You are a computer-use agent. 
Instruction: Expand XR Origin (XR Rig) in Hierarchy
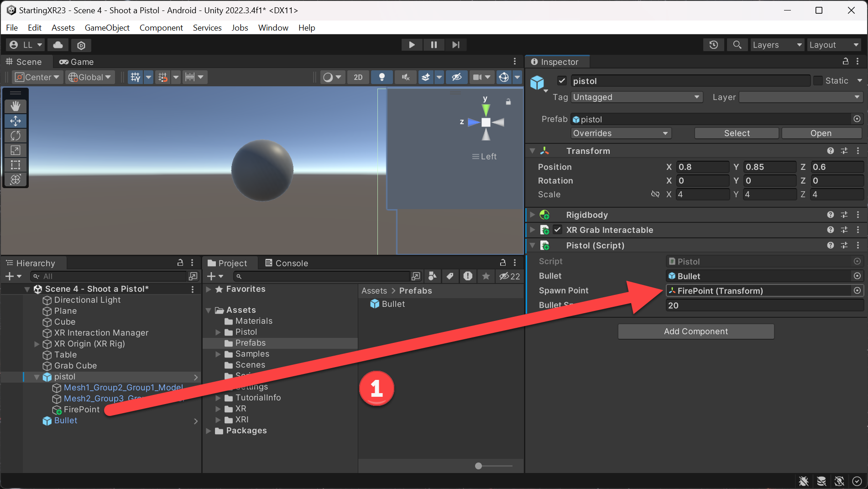(37, 344)
